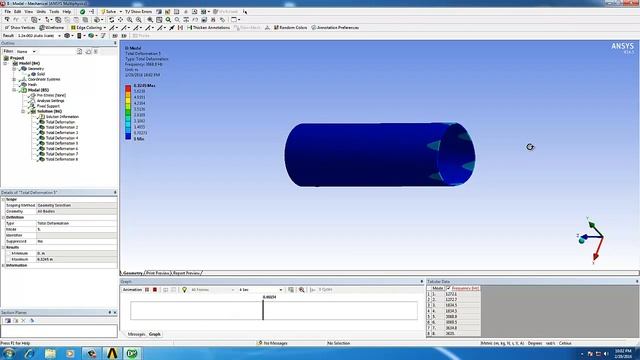Click the Scoping Method field
Image resolution: width=640 pixels, height=360 pixels.
click(76, 205)
